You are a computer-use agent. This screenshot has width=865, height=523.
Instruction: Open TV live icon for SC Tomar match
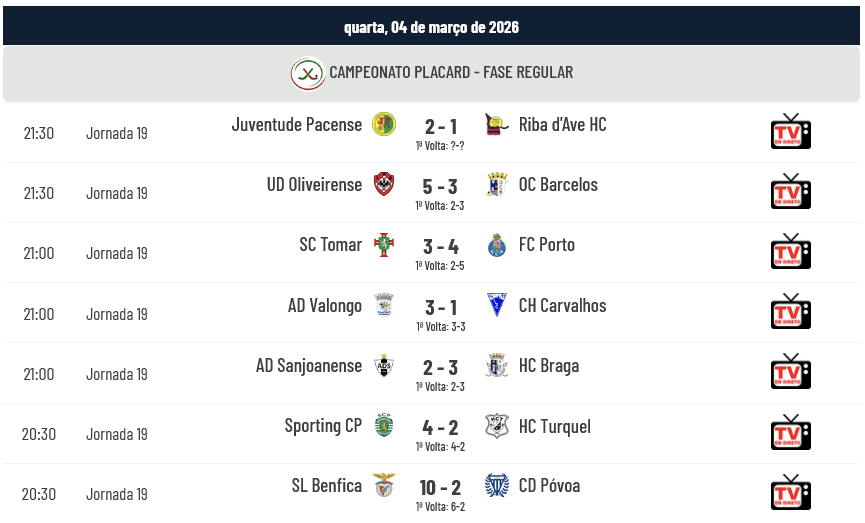click(x=790, y=252)
